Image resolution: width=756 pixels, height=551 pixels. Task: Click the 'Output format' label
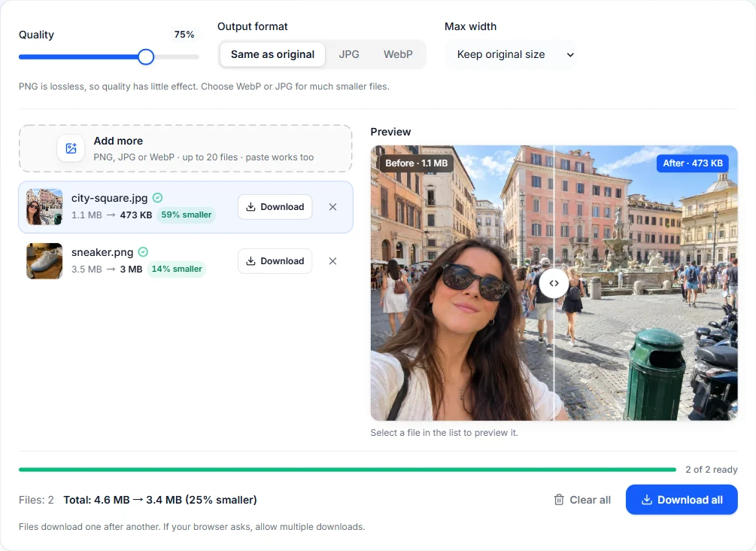(252, 26)
